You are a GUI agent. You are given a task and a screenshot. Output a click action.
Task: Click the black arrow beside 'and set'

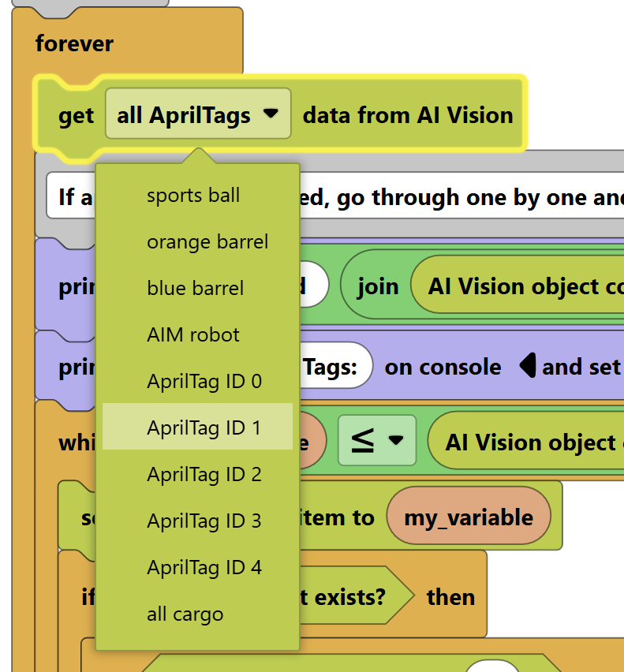[x=528, y=367]
